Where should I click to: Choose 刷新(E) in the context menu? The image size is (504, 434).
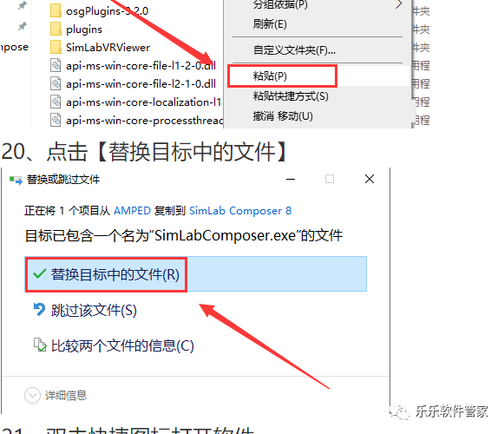point(270,24)
